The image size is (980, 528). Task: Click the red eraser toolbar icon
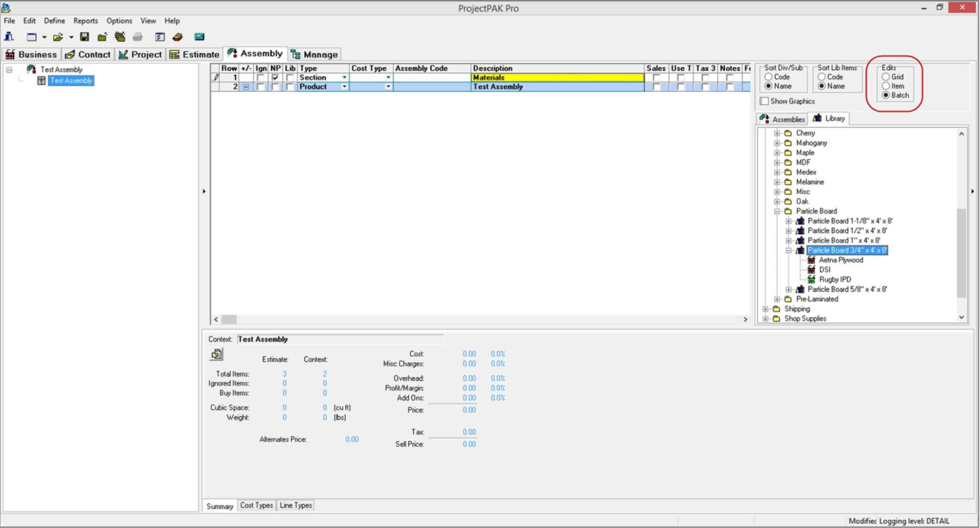point(177,37)
